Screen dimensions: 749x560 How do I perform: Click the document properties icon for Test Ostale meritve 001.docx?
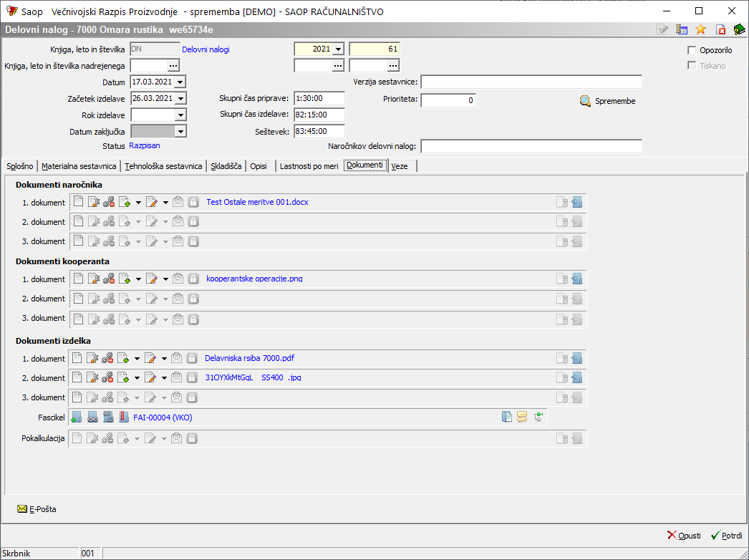[94, 202]
